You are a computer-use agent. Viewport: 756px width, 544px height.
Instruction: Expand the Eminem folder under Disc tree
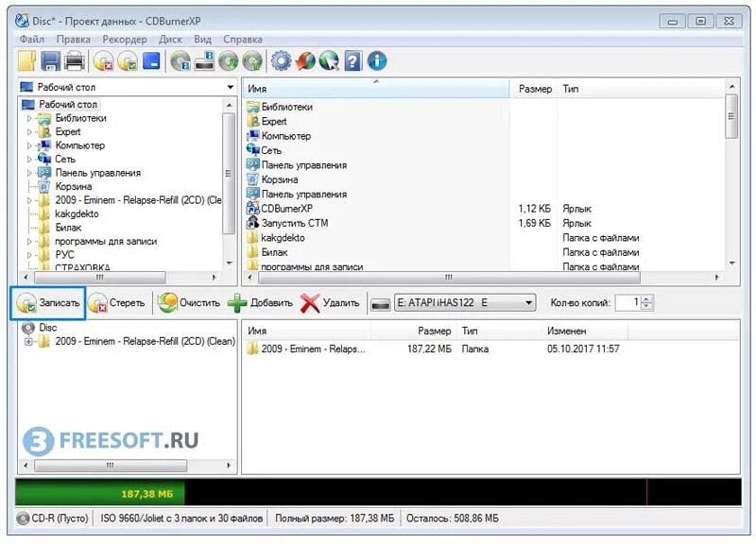[28, 342]
